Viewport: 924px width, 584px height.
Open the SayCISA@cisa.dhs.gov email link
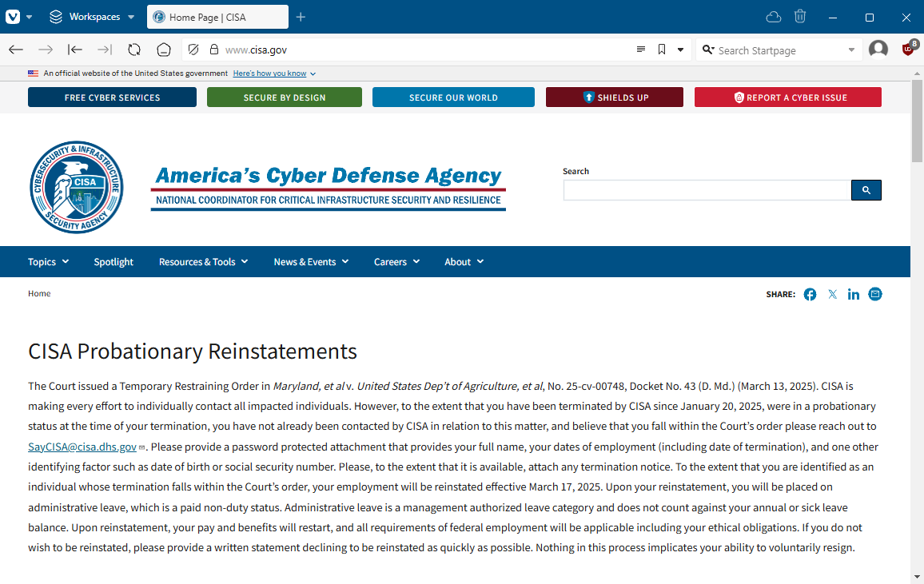click(x=82, y=447)
